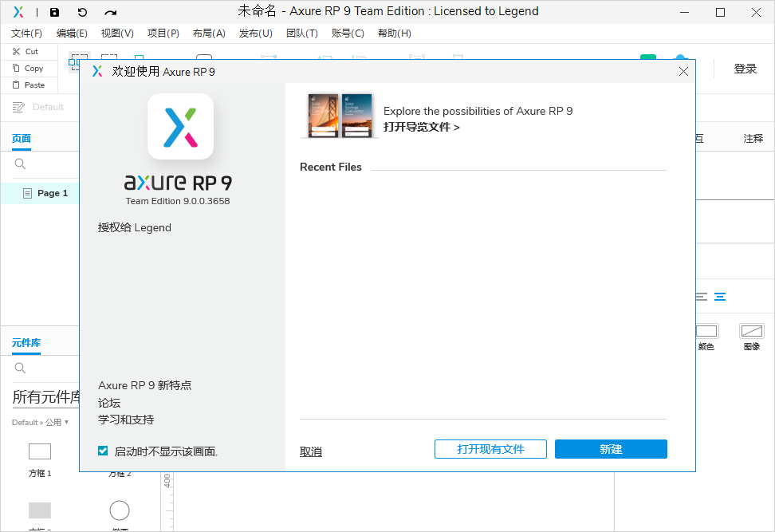This screenshot has height=532, width=775.
Task: Apply justified text alignment in right panel
Action: (x=720, y=296)
